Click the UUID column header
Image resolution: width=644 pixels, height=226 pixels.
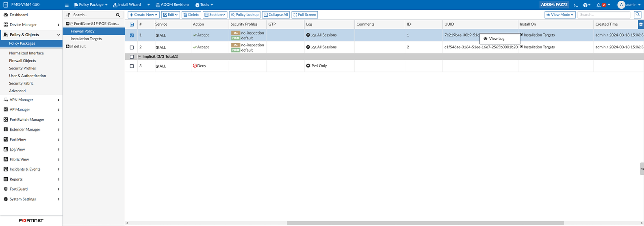click(x=480, y=24)
